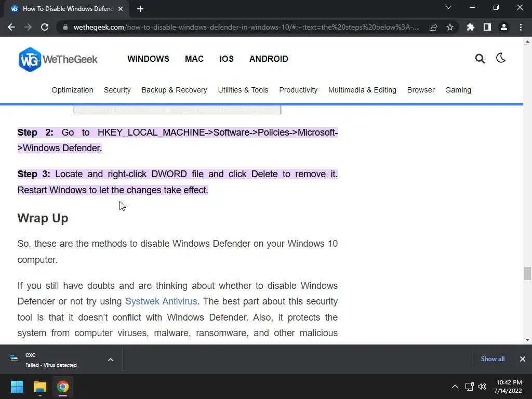Open File Explorer from taskbar
This screenshot has width=532, height=399.
pos(39,387)
